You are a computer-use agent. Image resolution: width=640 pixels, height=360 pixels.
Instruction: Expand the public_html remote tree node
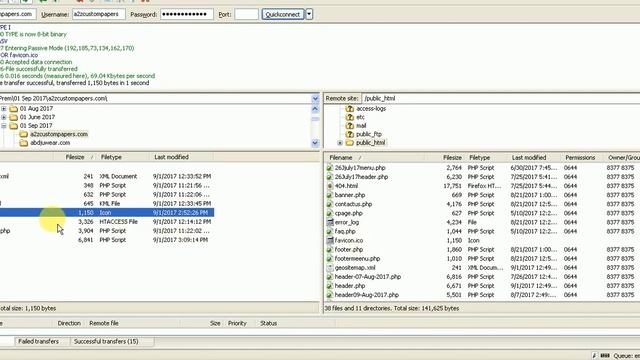coord(340,143)
